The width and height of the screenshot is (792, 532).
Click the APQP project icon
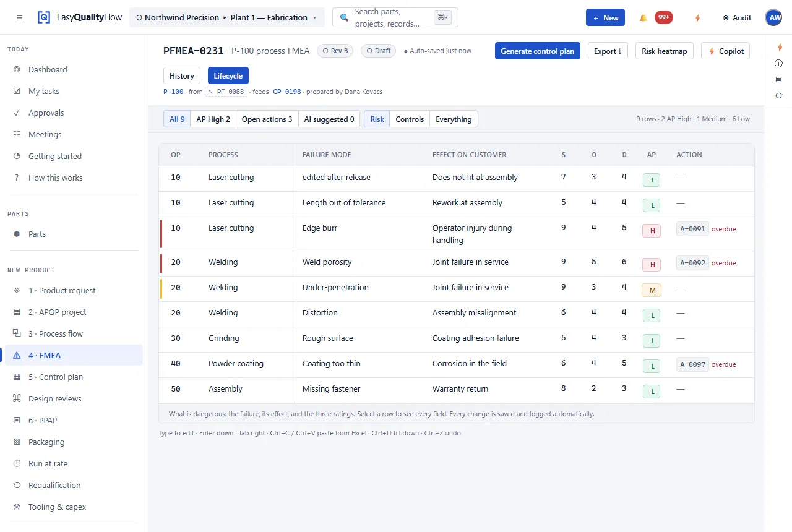point(17,312)
